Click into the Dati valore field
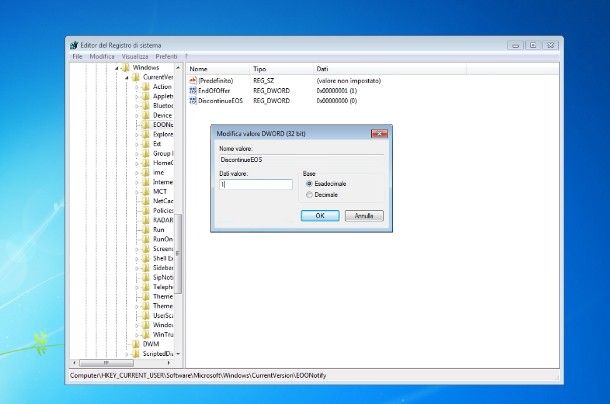The image size is (610, 404). pyautogui.click(x=256, y=184)
